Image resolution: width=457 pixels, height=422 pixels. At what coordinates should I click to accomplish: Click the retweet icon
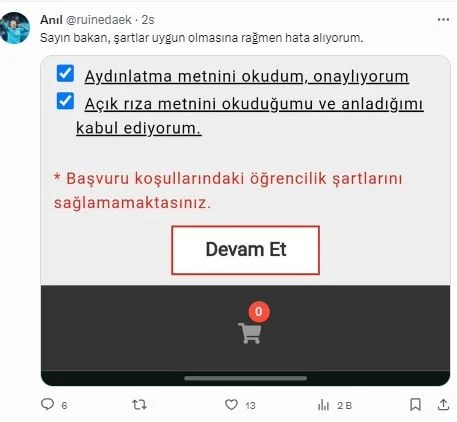pos(139,405)
